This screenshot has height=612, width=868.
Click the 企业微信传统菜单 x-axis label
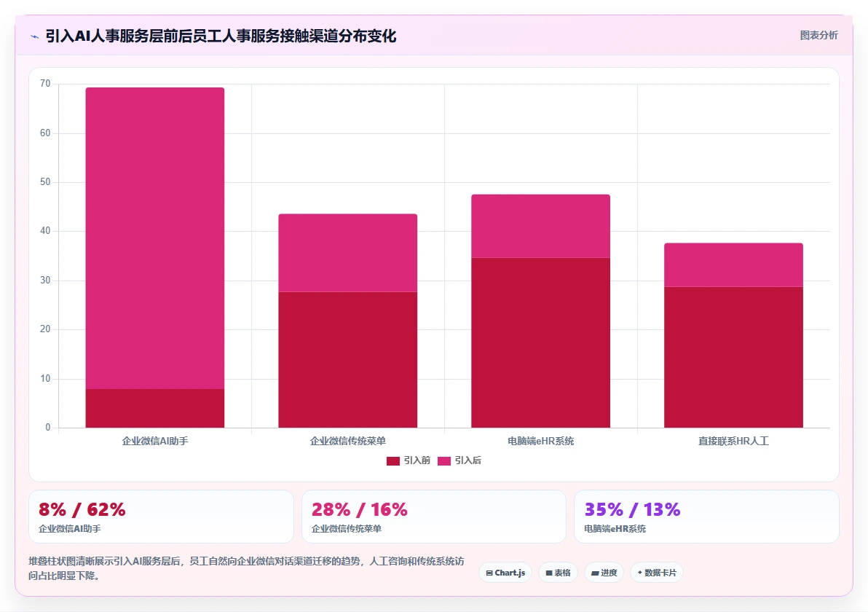pos(347,442)
